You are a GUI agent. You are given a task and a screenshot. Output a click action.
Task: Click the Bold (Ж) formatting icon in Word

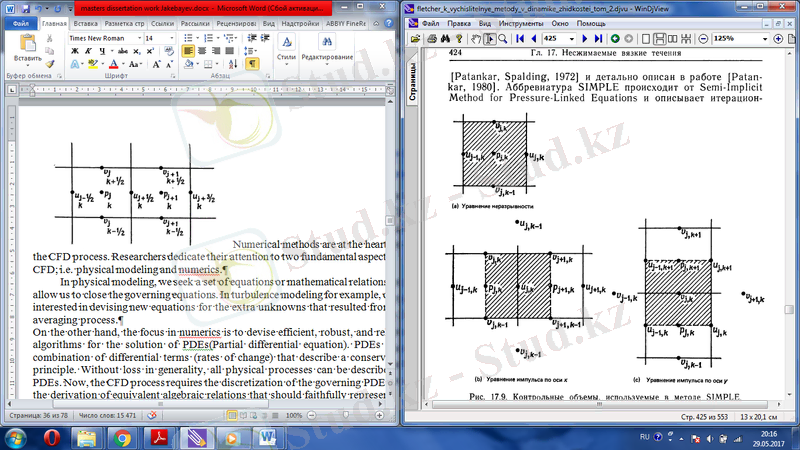[74, 51]
